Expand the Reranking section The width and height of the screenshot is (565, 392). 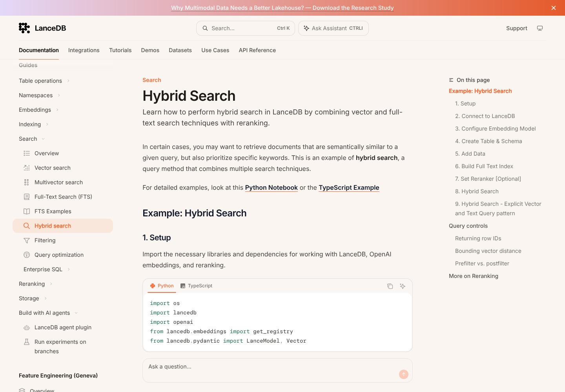[x=51, y=284]
